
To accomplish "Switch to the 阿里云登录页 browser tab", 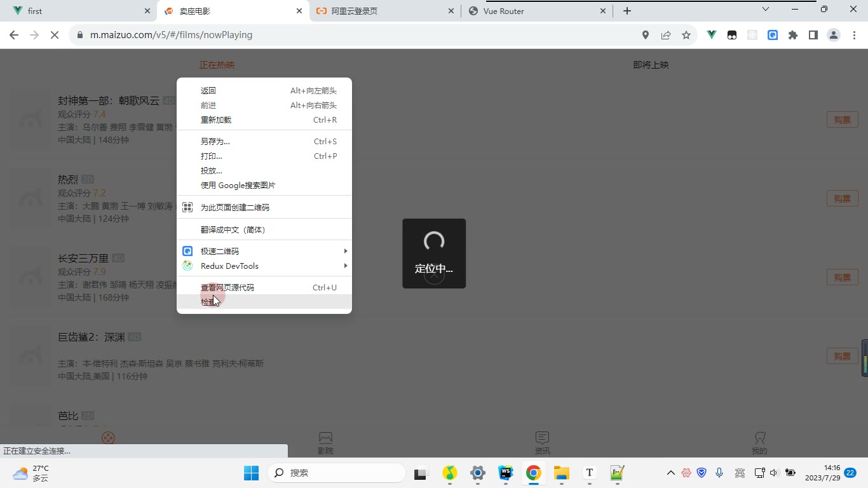I will click(386, 11).
